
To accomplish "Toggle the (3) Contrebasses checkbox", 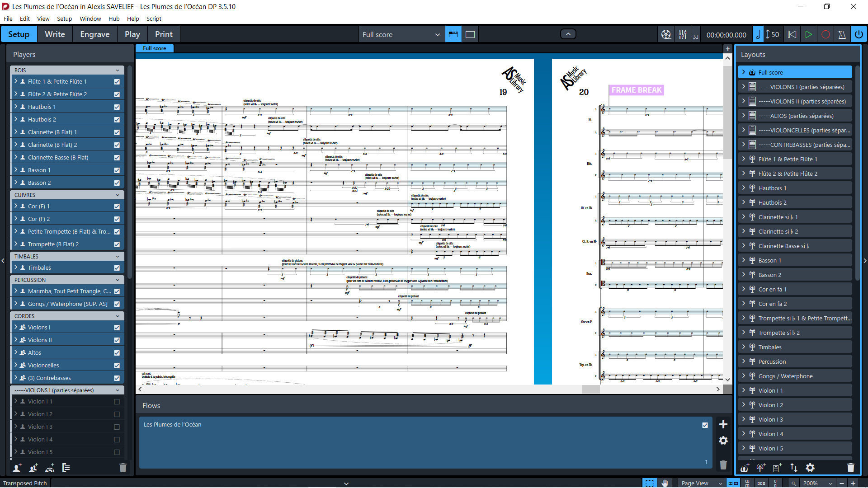I will click(117, 378).
